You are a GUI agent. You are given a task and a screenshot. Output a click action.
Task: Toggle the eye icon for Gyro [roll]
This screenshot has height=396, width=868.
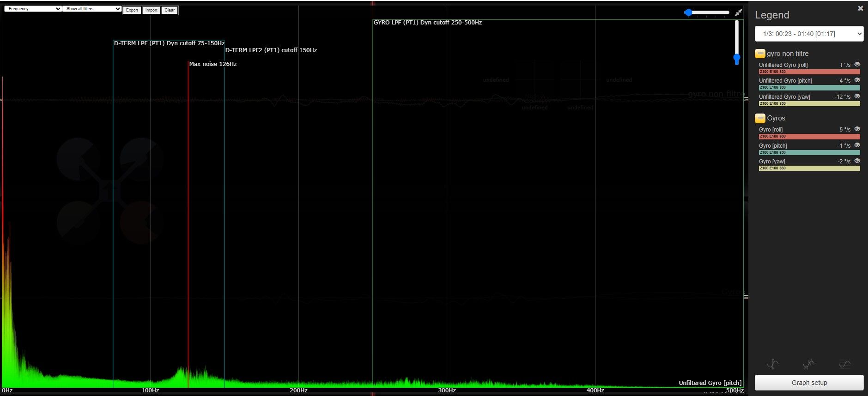coord(857,129)
